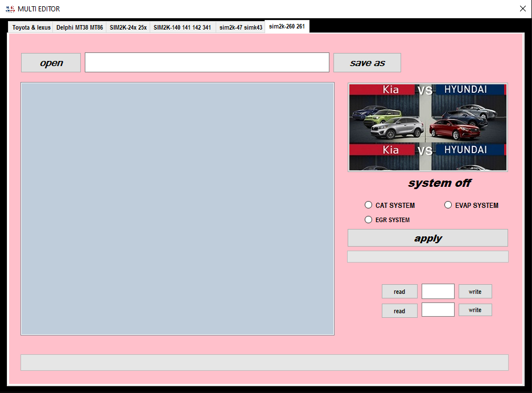532x393 pixels.
Task: Select the sim2k-260 261 tab
Action: click(286, 26)
